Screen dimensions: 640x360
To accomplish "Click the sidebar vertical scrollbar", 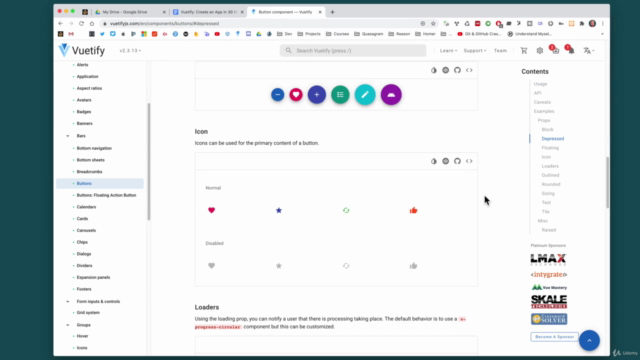I will tap(149, 161).
